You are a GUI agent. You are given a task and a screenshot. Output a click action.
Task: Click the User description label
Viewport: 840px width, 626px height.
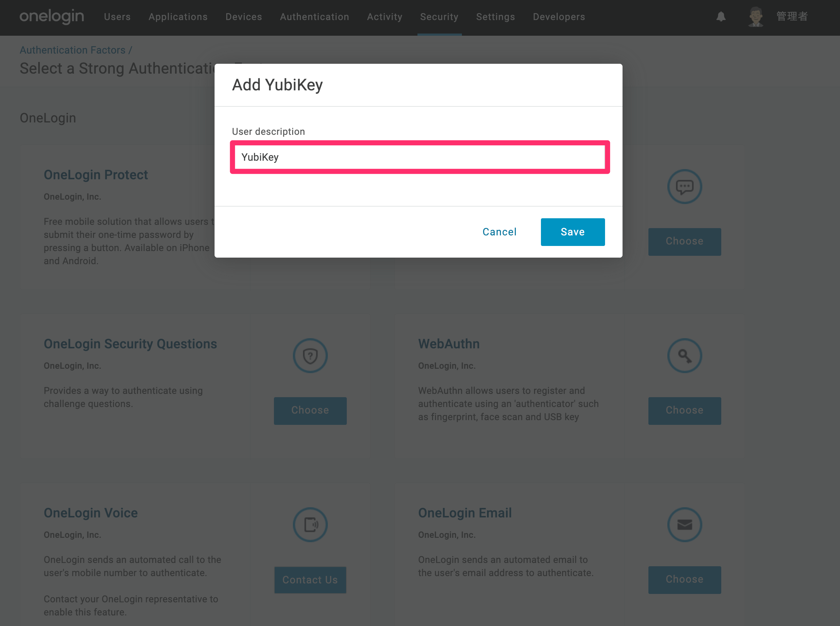click(x=268, y=132)
